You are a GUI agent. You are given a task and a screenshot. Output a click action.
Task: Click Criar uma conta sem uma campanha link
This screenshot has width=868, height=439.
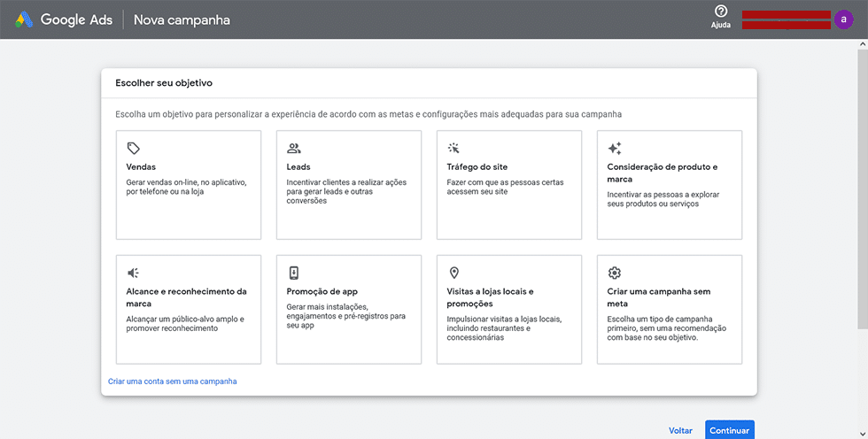[x=172, y=381]
